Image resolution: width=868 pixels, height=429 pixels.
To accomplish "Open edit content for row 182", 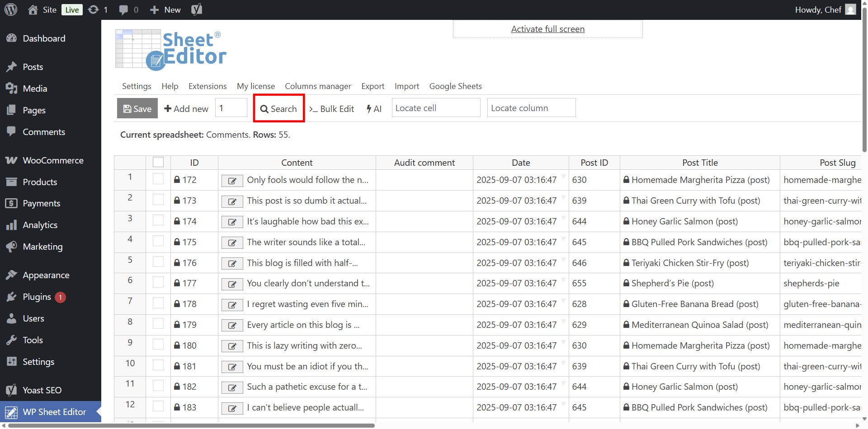I will (x=232, y=387).
